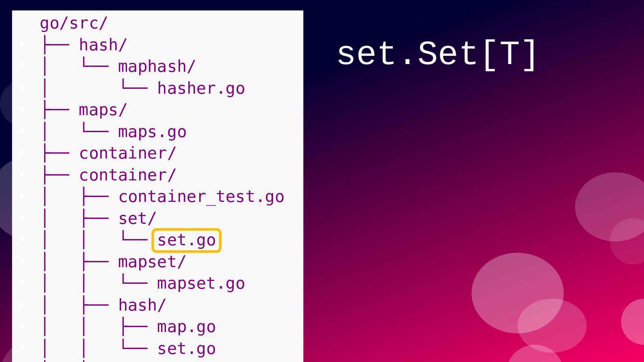Screen dimensions: 644x362
Task: Expand the set/ folder
Action: (137, 218)
